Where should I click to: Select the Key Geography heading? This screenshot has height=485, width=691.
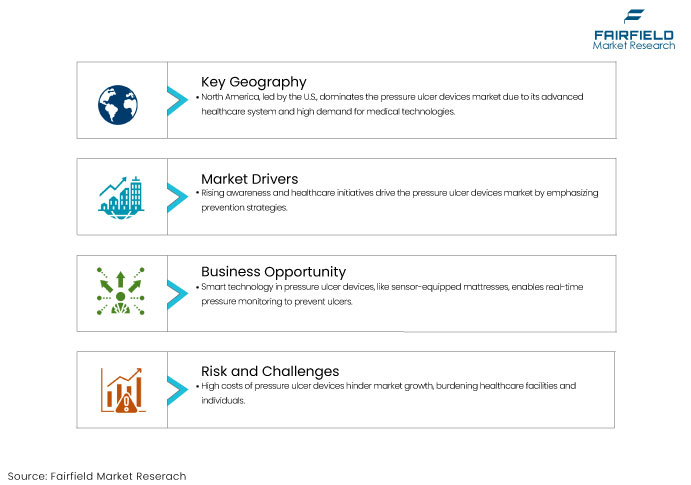coord(254,82)
